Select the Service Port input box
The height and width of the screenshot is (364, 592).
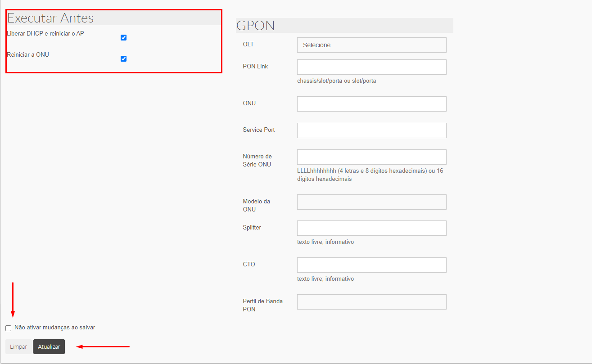tap(371, 130)
